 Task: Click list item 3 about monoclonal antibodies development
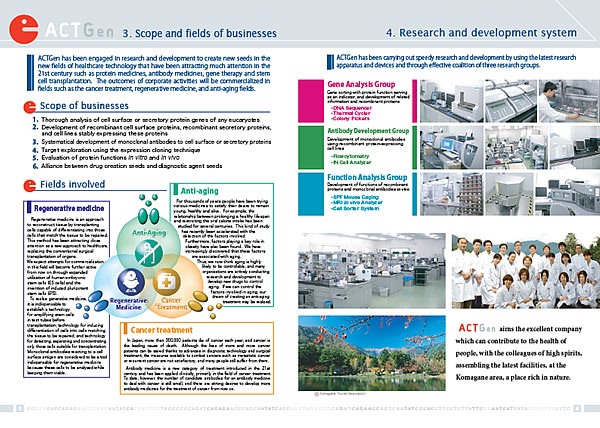point(152,142)
